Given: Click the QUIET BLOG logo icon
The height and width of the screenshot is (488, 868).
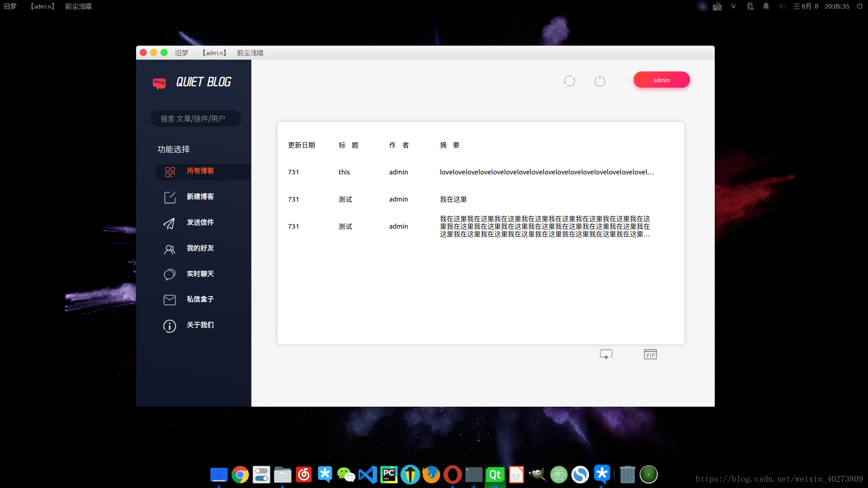Looking at the screenshot, I should coord(159,83).
